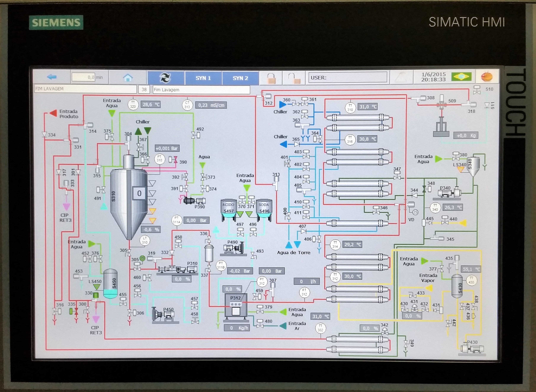Tap the LS450 level switch indicator
This screenshot has width=536, height=392.
click(96, 287)
